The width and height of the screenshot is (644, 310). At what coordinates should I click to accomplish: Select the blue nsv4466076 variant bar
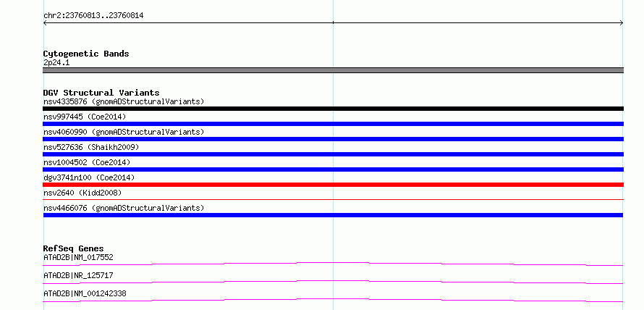pyautogui.click(x=333, y=215)
